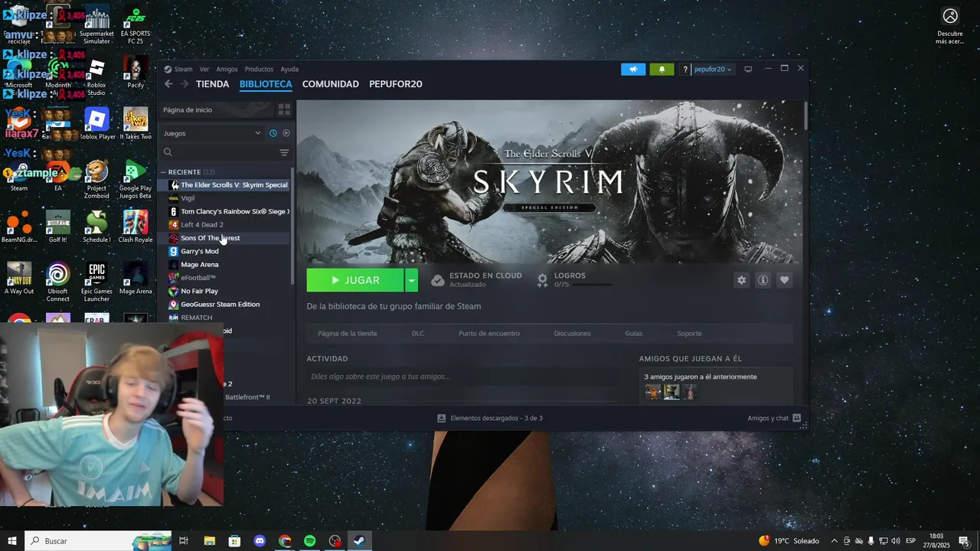Launch Clash Royale desktop shortcut
Screen dimensions: 980x551
[x=136, y=227]
